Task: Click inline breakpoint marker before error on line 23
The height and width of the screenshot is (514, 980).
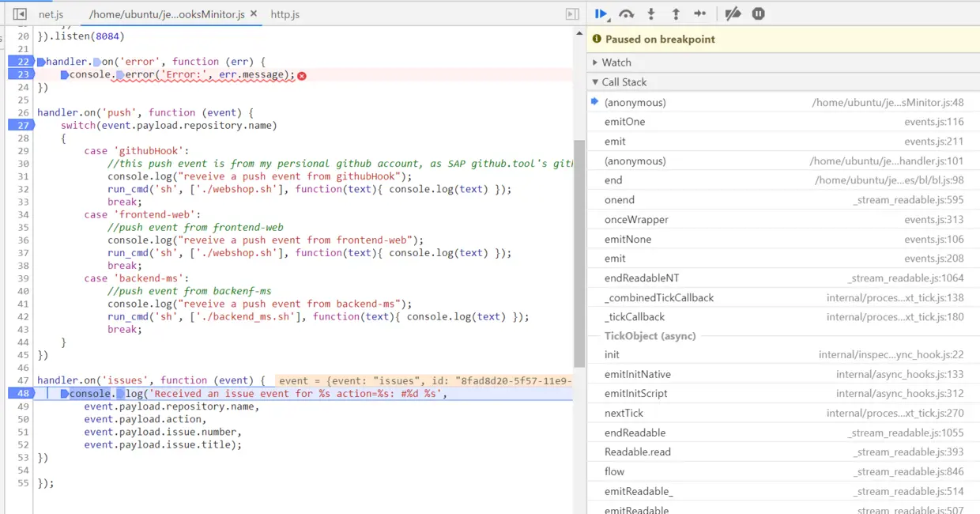Action: 121,74
